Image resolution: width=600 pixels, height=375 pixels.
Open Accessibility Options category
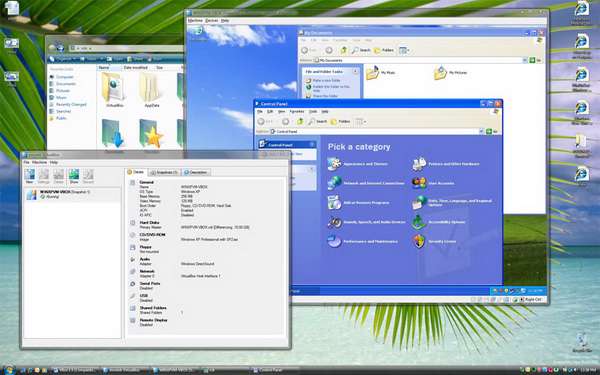tap(439, 222)
